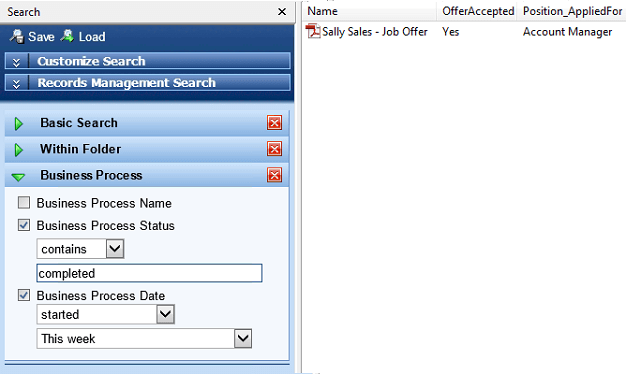
Task: Click the Save search icon
Action: click(17, 36)
